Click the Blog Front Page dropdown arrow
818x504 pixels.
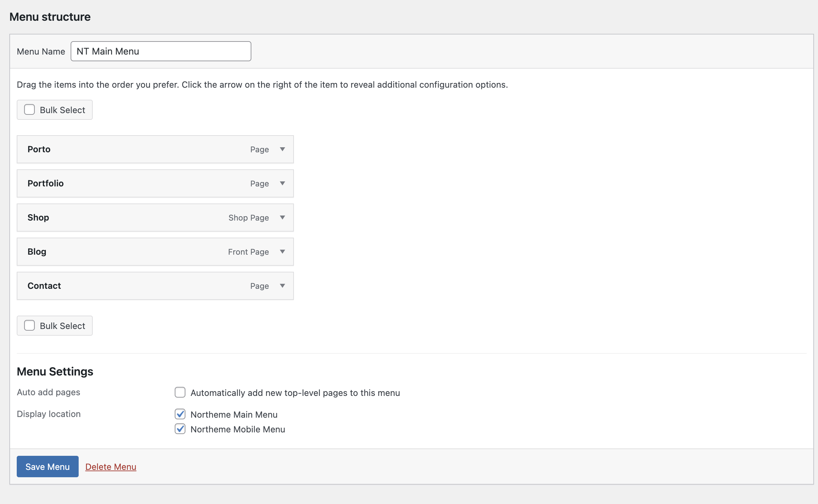tap(282, 252)
